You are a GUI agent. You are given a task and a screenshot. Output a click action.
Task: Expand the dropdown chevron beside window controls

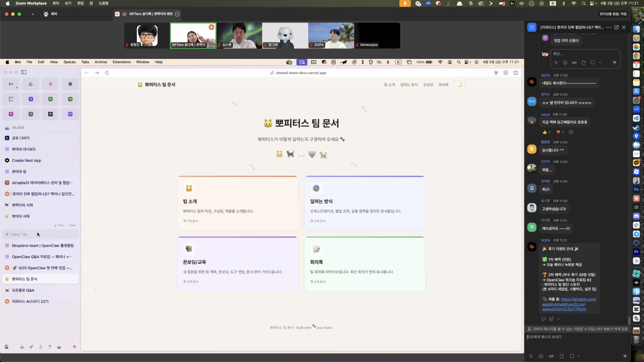[x=33, y=14]
